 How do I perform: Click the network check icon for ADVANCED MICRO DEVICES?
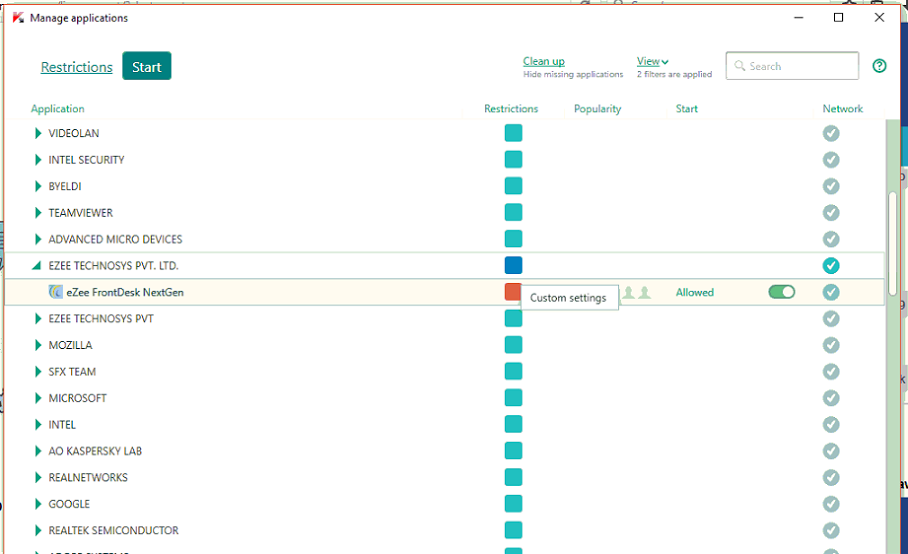pos(831,239)
